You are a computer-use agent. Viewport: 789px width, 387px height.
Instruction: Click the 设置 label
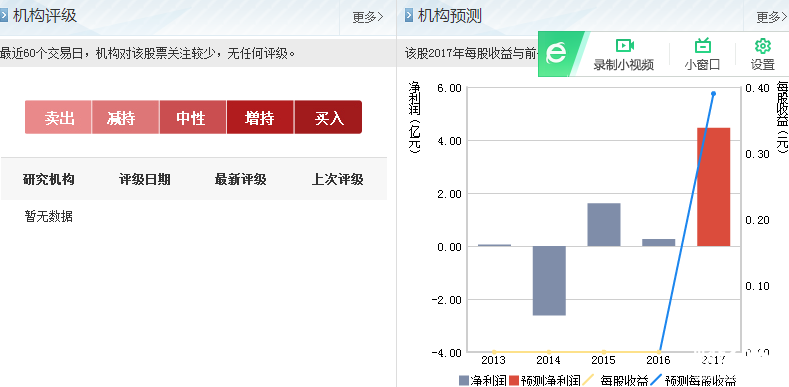click(763, 65)
